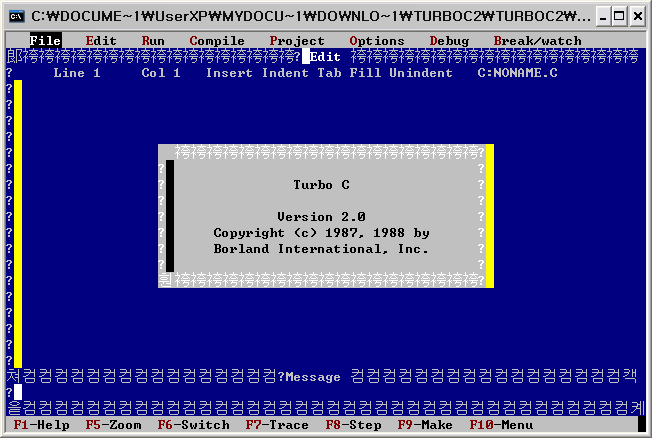Click the Unindent mode indicator
Screen dimensions: 652x438
pos(421,73)
